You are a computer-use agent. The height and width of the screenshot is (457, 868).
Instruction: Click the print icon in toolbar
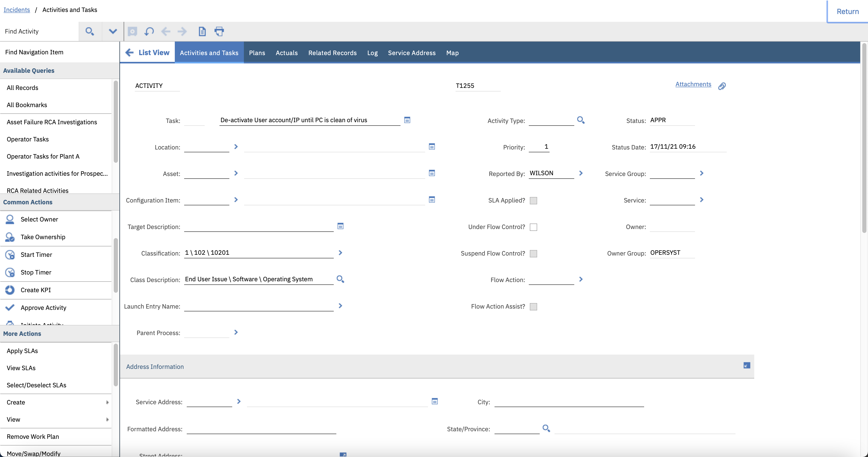click(219, 31)
